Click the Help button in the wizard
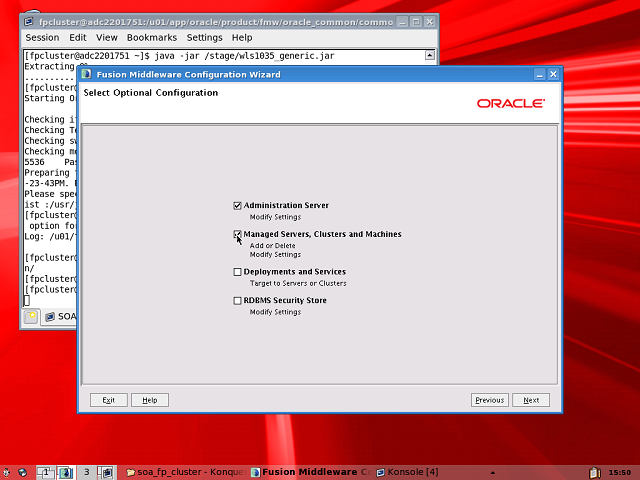 (x=150, y=400)
